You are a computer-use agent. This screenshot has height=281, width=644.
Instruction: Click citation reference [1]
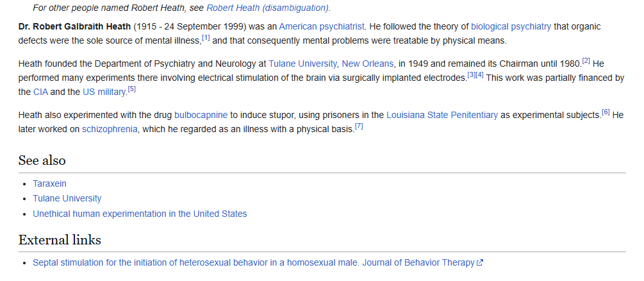206,38
